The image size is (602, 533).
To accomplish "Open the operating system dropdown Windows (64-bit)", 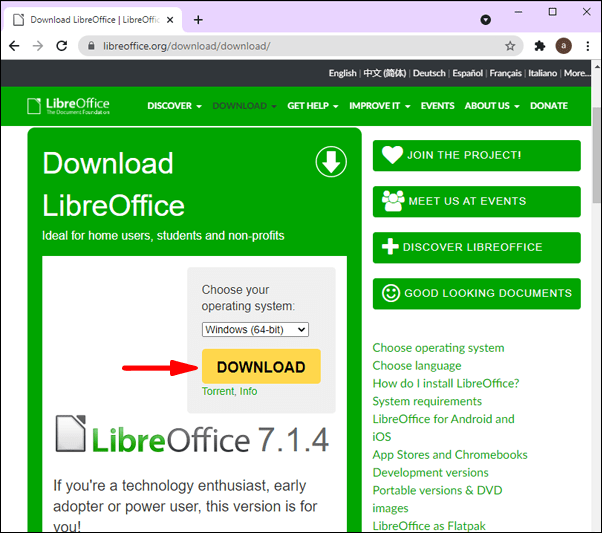I will coord(255,329).
